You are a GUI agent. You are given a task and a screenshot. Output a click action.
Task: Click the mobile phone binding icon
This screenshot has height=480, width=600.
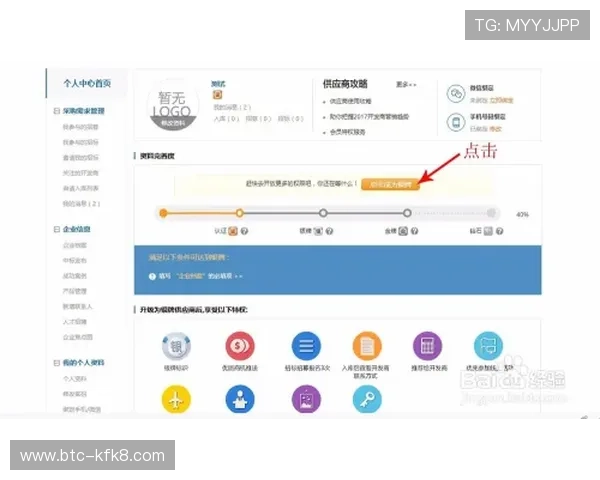(456, 122)
